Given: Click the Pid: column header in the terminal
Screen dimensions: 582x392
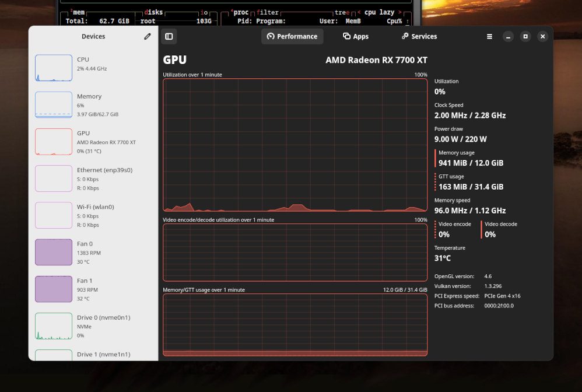Looking at the screenshot, I should [244, 21].
